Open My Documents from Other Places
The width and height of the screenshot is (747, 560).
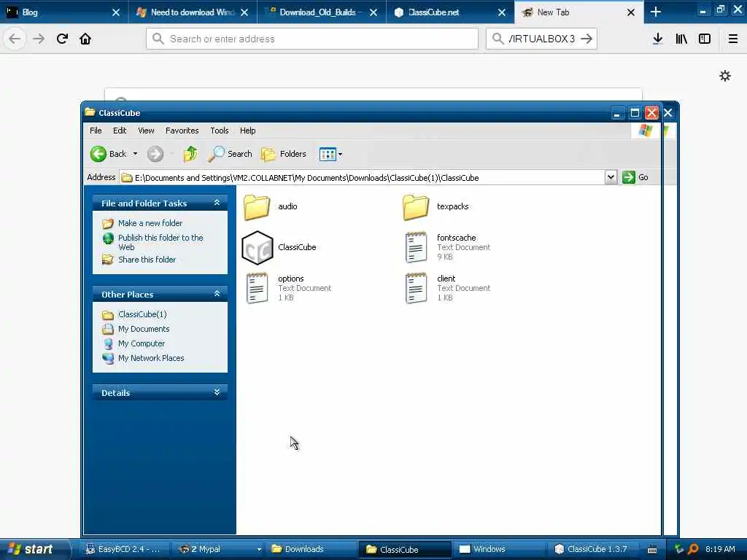(144, 329)
